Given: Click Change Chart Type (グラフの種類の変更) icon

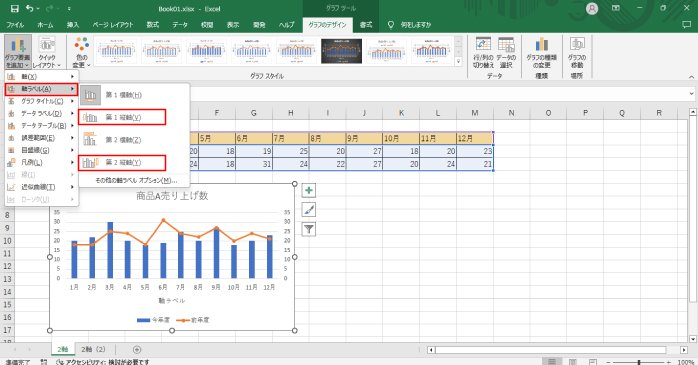Looking at the screenshot, I should tap(541, 53).
